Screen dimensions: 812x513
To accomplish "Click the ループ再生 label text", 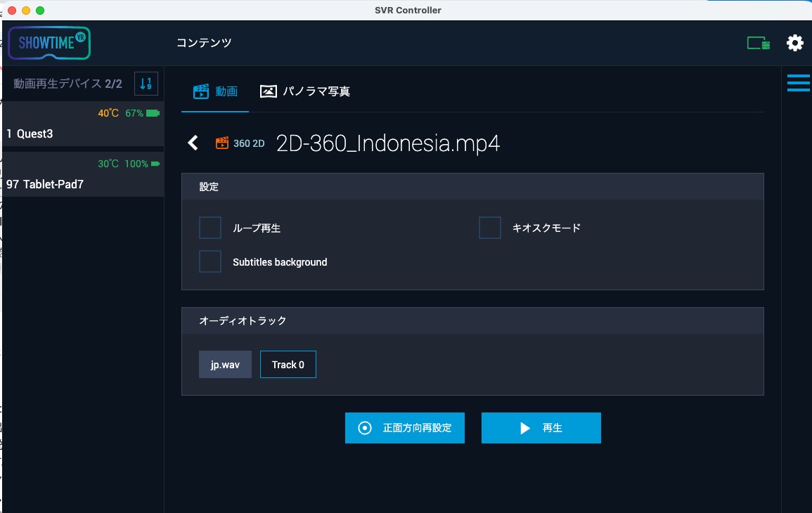I will click(257, 228).
